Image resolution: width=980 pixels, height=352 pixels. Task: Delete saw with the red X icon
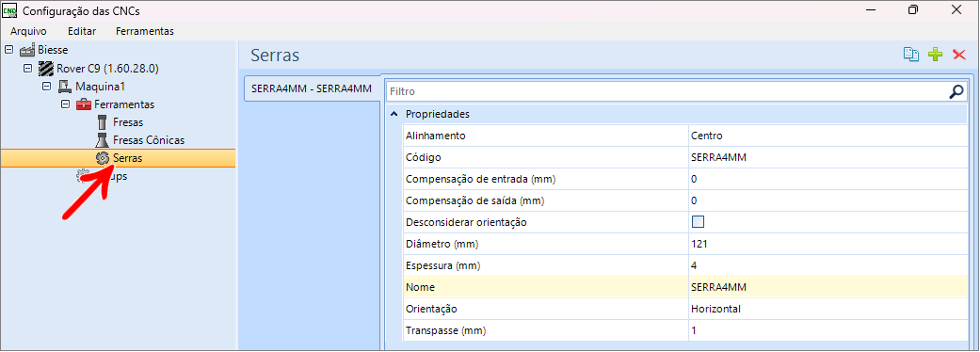959,55
